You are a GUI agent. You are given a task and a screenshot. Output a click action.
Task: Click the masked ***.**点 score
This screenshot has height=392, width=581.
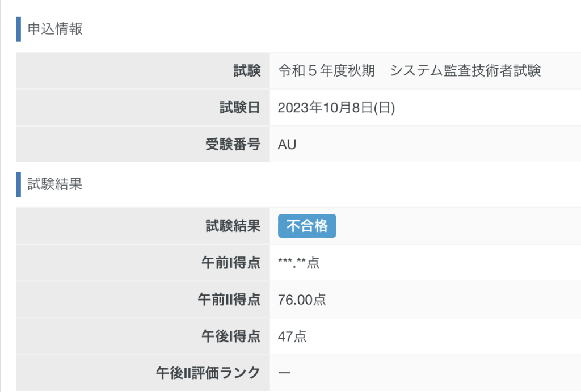[298, 263]
